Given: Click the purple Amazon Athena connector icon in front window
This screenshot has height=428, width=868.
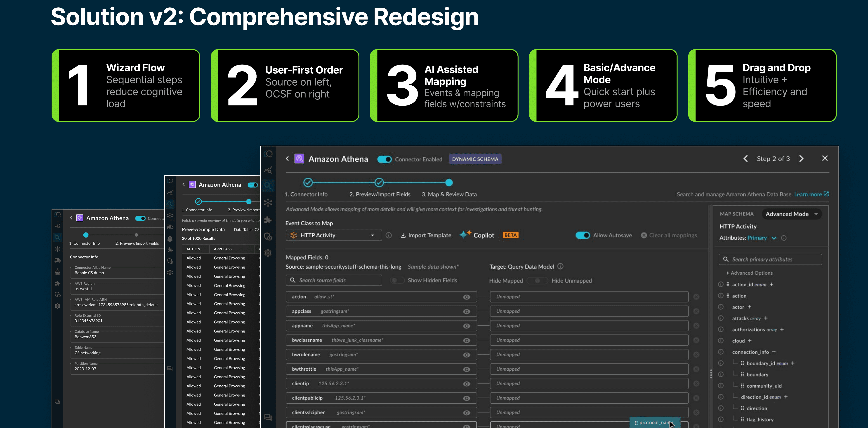Looking at the screenshot, I should 300,159.
